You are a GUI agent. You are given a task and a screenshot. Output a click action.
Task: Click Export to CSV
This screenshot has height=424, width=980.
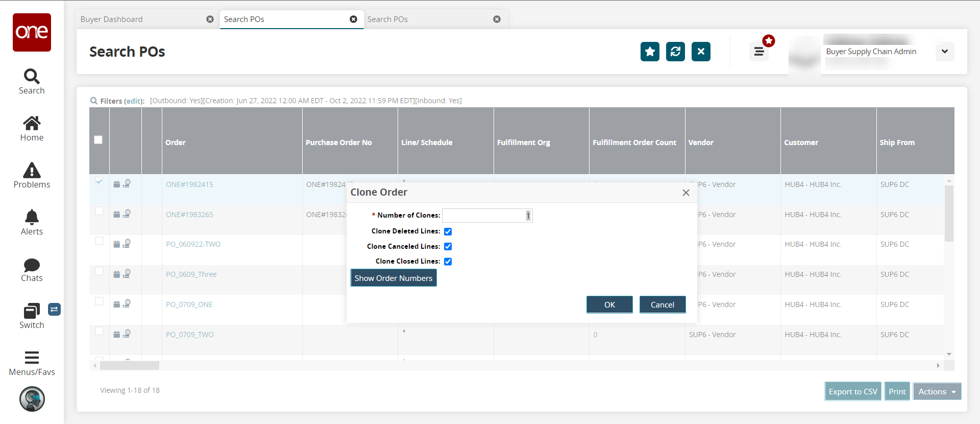(x=853, y=391)
